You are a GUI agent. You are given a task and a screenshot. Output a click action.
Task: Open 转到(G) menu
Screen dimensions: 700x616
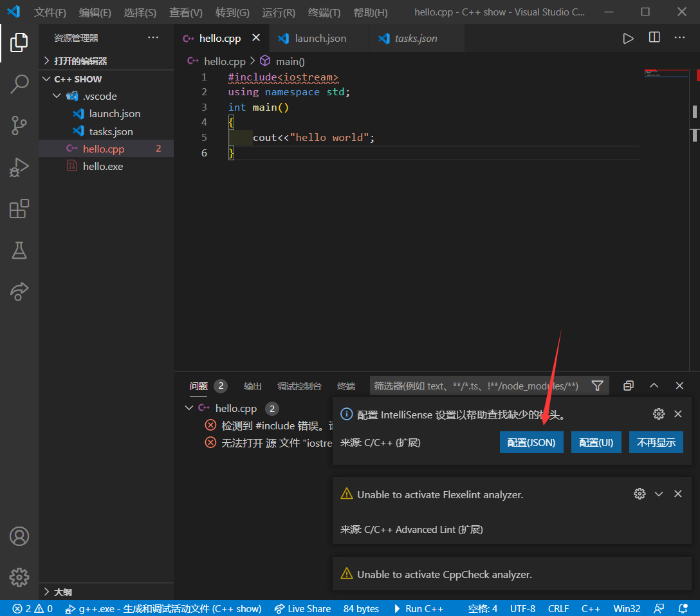pyautogui.click(x=232, y=12)
